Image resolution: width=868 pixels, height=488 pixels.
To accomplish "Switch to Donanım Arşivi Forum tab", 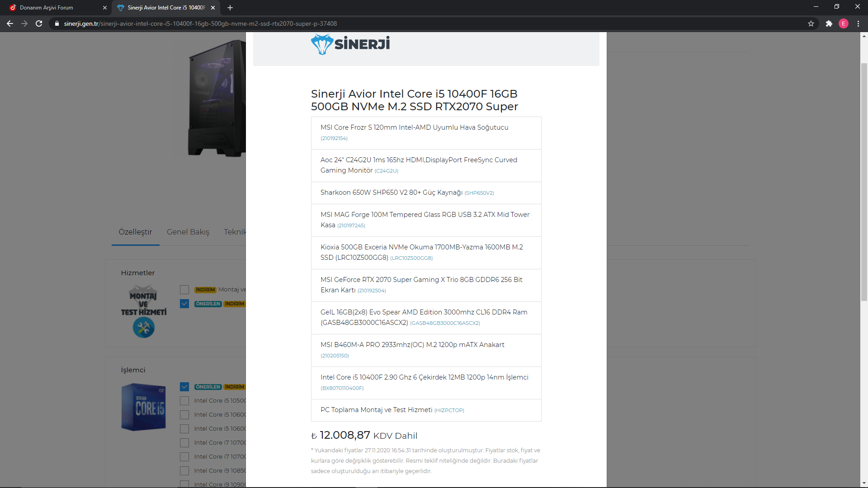I will coord(56,8).
